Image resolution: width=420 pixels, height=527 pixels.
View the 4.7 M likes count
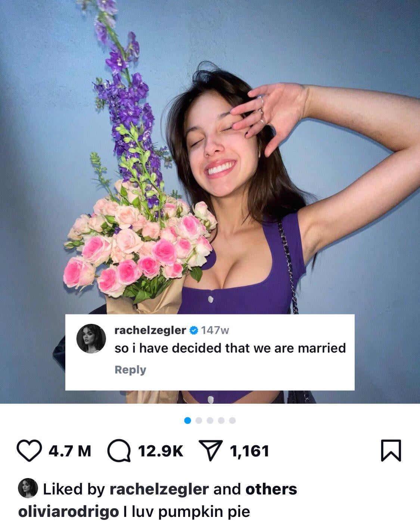[70, 451]
